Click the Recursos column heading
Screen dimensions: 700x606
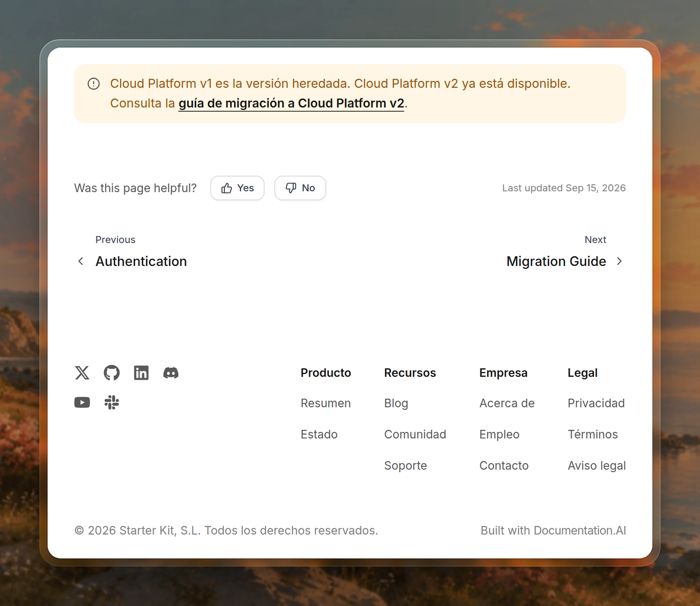(410, 373)
